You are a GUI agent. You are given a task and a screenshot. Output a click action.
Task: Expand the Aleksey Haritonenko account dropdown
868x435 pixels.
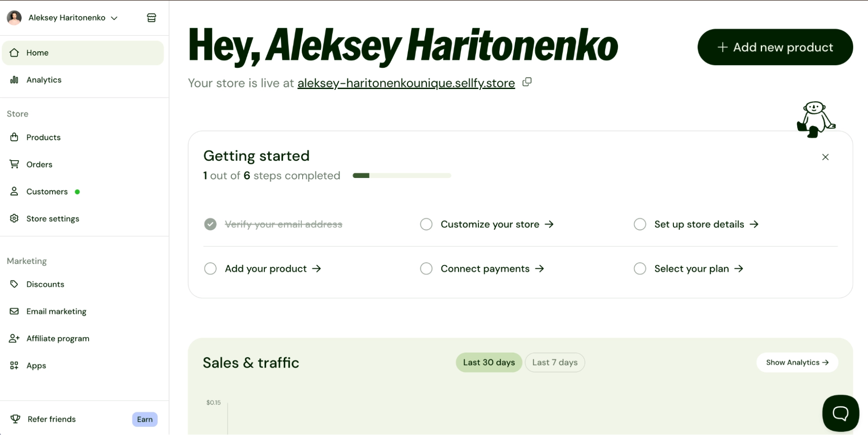point(114,18)
